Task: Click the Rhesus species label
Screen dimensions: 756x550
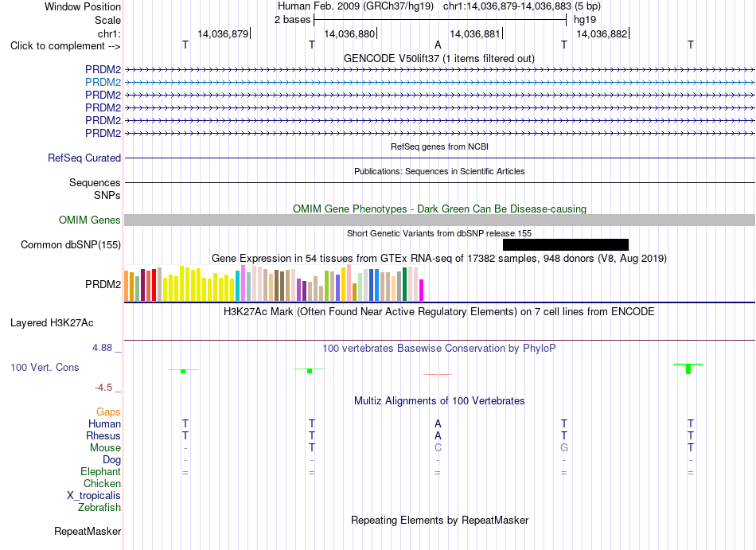Action: pos(103,435)
